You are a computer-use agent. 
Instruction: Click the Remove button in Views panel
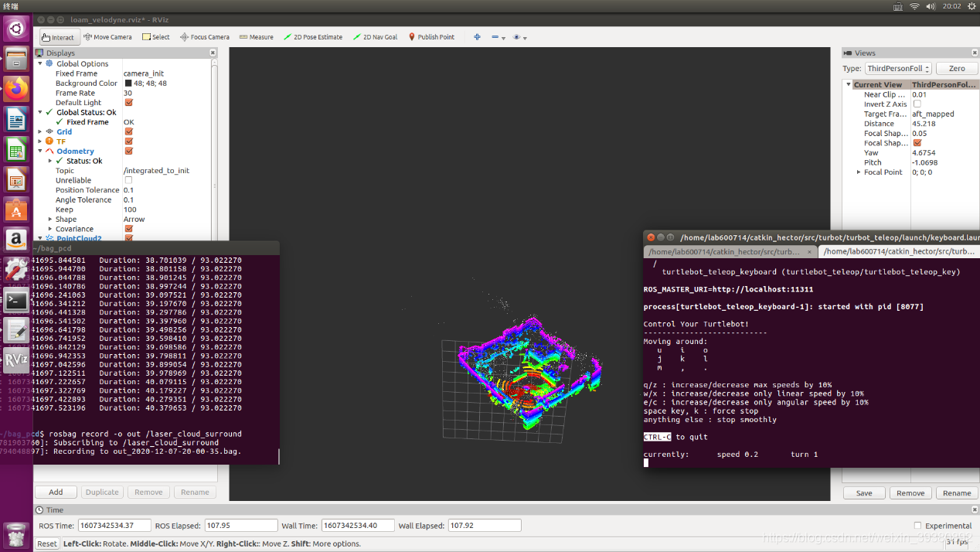click(910, 492)
